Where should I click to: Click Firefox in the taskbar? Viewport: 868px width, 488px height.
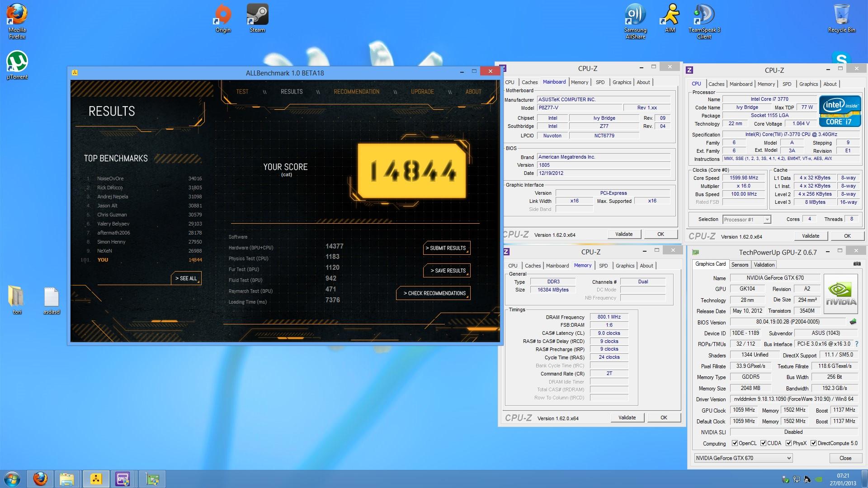coord(40,479)
